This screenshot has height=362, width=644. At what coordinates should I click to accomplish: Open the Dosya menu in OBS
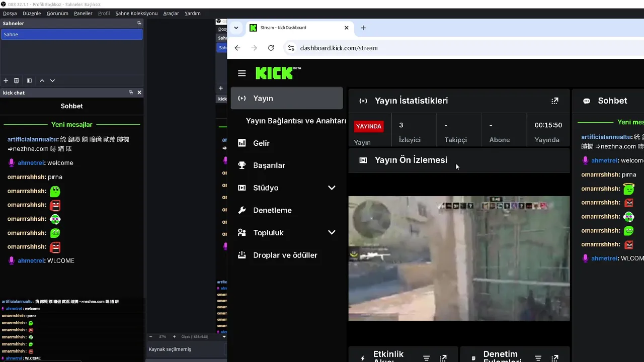(10, 14)
